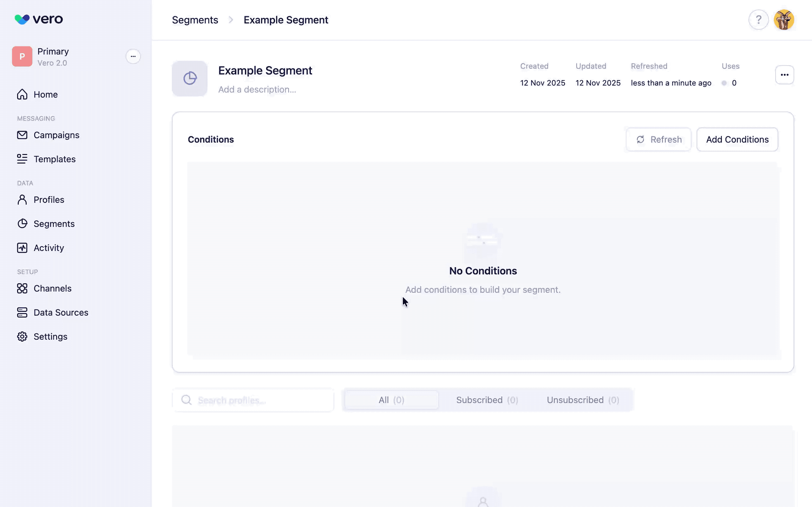Click the Segments breadcrumb link
The image size is (812, 507).
coord(195,20)
